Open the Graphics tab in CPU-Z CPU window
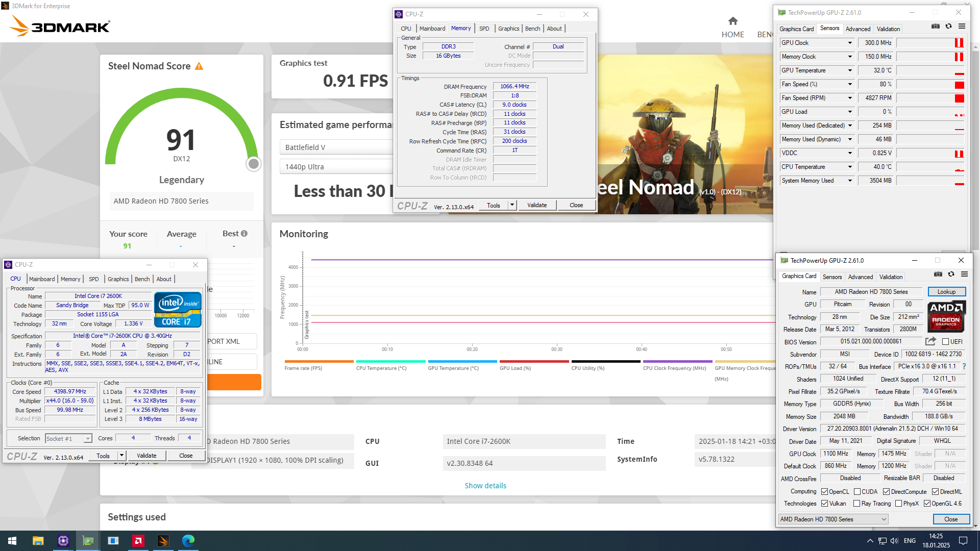Image resolution: width=980 pixels, height=551 pixels. 118,279
